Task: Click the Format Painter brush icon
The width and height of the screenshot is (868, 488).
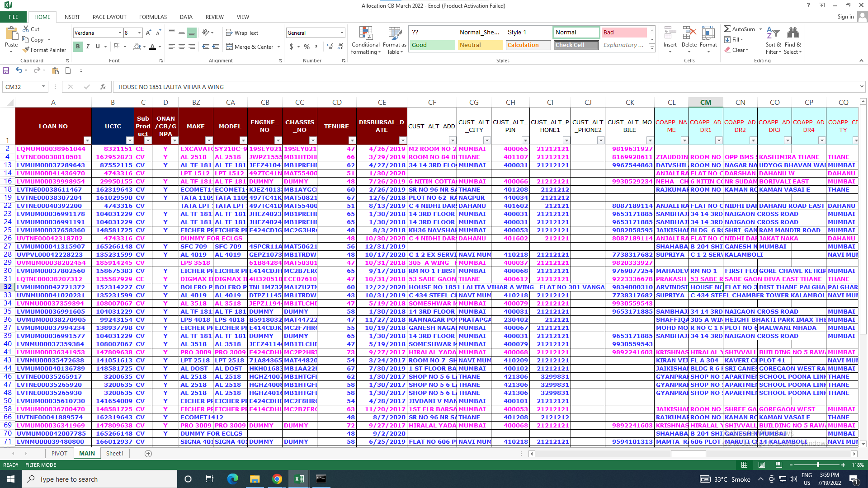Action: point(26,50)
